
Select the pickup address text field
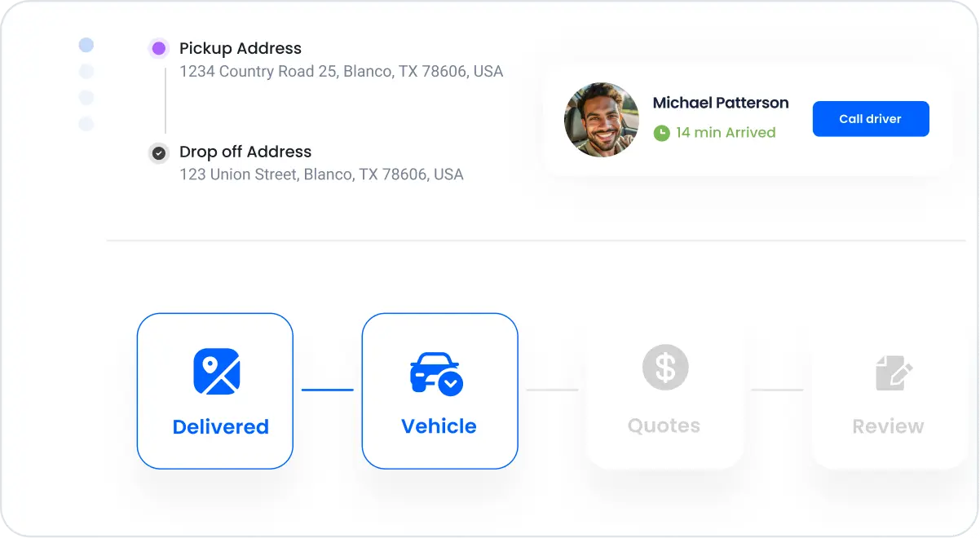341,72
